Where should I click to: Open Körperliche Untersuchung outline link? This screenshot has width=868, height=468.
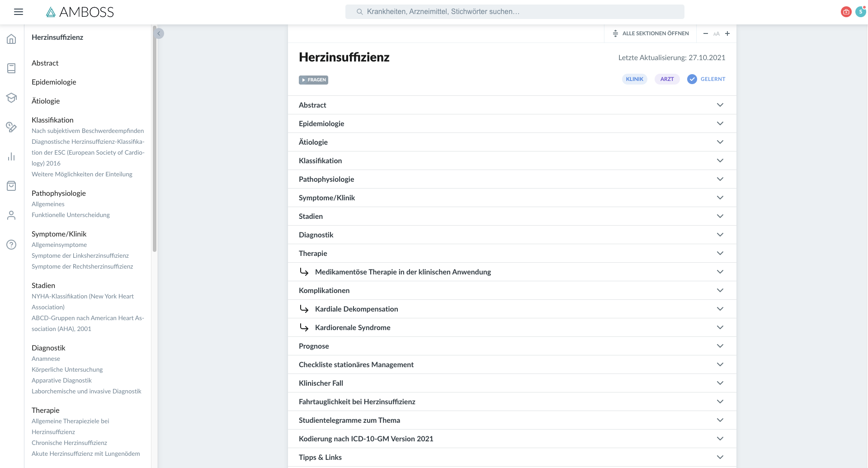67,369
